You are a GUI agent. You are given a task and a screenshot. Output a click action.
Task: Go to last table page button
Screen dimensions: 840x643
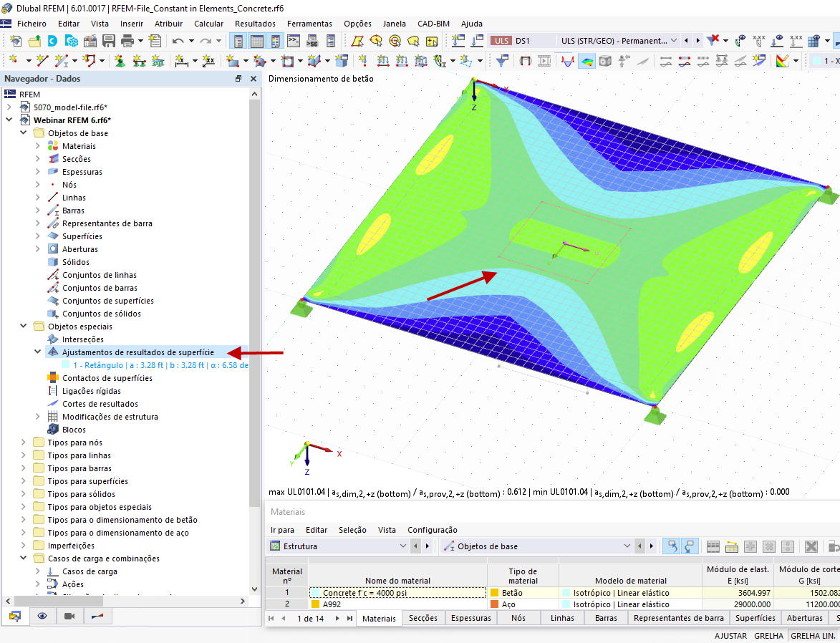(349, 619)
